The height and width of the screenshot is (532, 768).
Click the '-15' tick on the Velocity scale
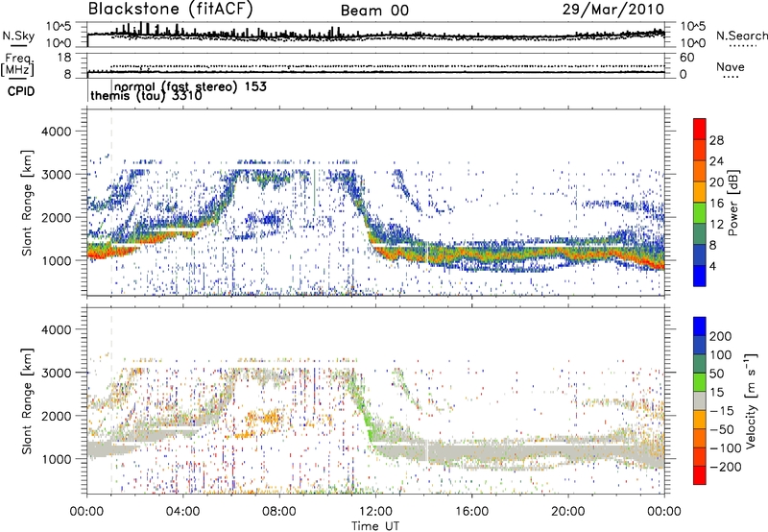pyautogui.click(x=722, y=410)
